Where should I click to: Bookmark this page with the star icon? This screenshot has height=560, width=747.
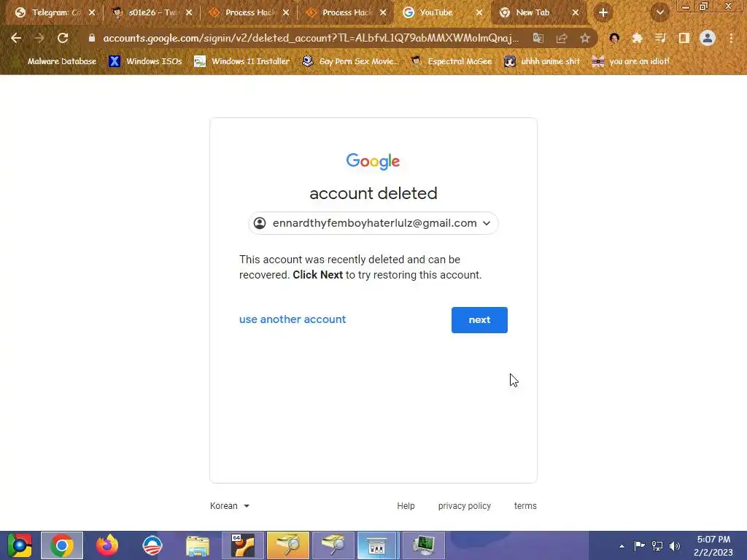(585, 38)
